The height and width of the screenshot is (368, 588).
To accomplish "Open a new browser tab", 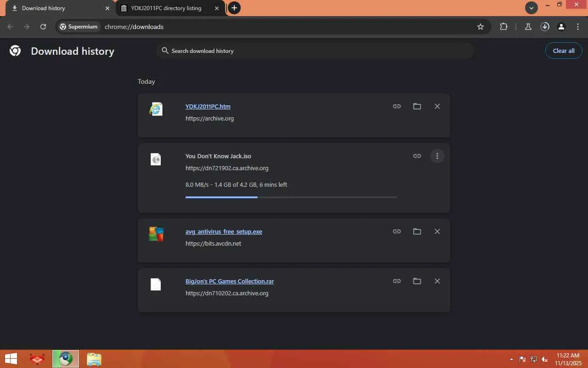I will click(x=234, y=8).
